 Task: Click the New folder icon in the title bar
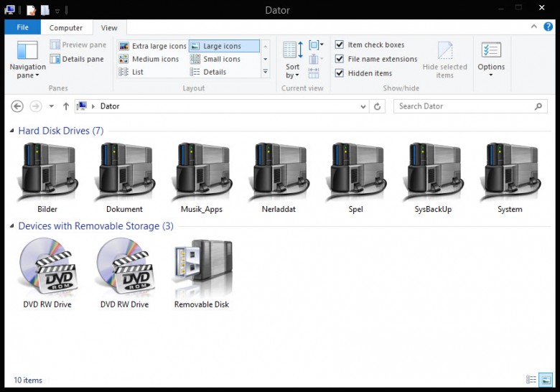point(45,10)
